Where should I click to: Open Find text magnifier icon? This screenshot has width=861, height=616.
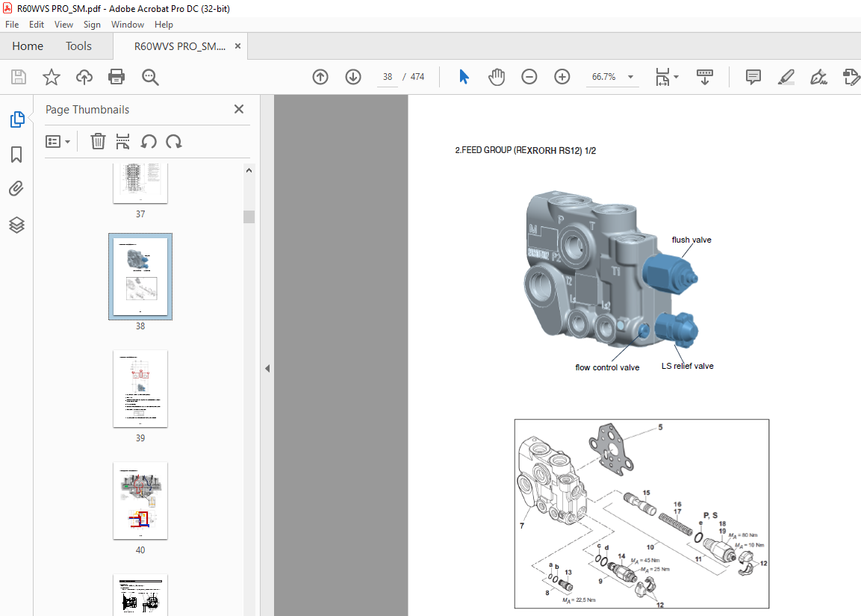[x=150, y=77]
